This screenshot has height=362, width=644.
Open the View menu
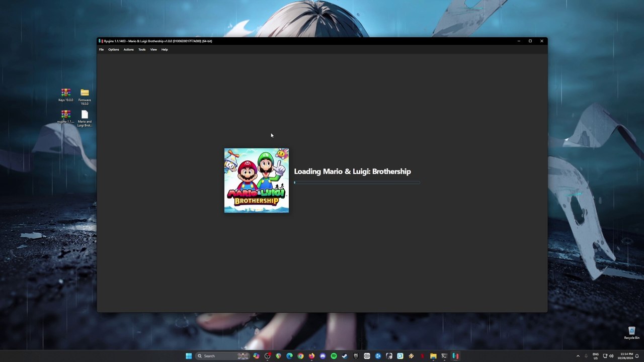tap(153, 49)
